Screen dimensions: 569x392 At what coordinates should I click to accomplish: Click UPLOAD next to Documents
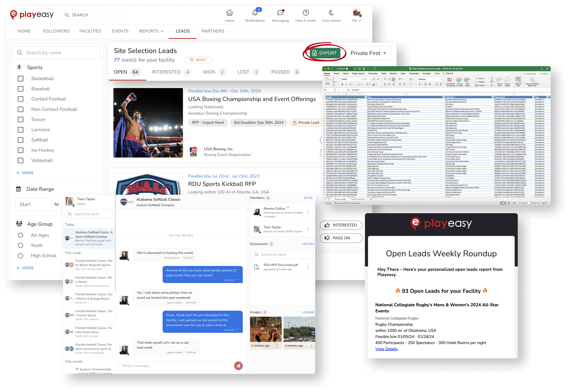pos(308,244)
